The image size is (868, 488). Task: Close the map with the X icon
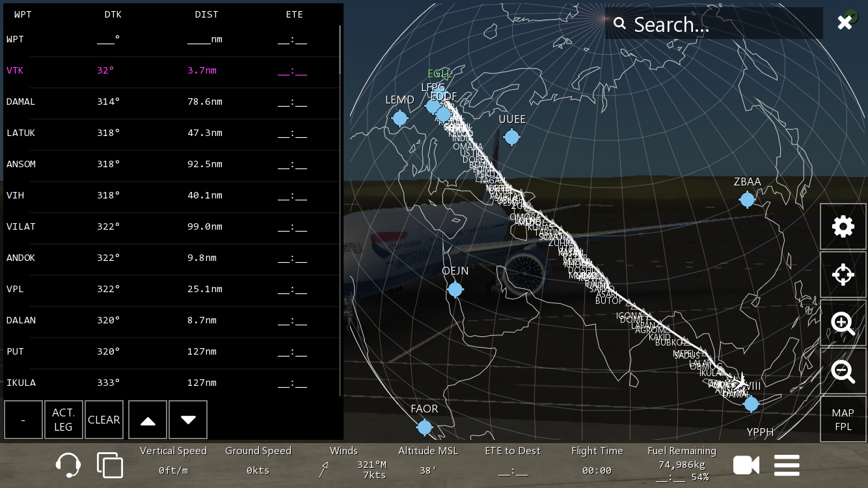[845, 23]
